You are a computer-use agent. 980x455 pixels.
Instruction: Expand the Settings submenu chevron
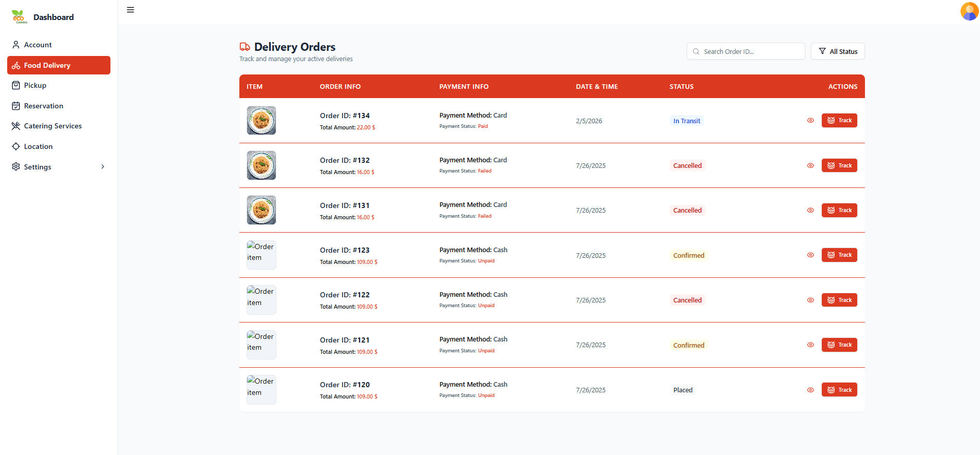tap(103, 167)
